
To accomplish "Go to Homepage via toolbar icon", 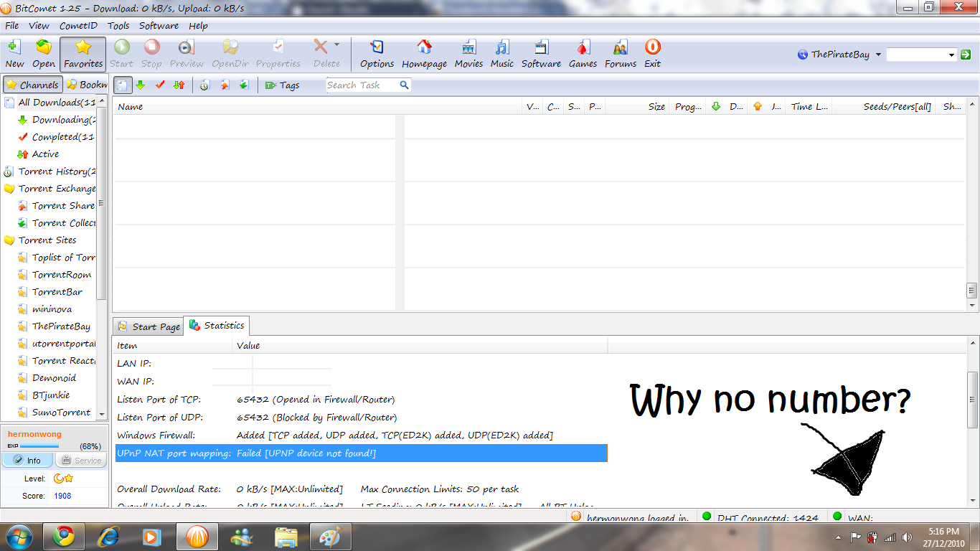I will pos(424,54).
